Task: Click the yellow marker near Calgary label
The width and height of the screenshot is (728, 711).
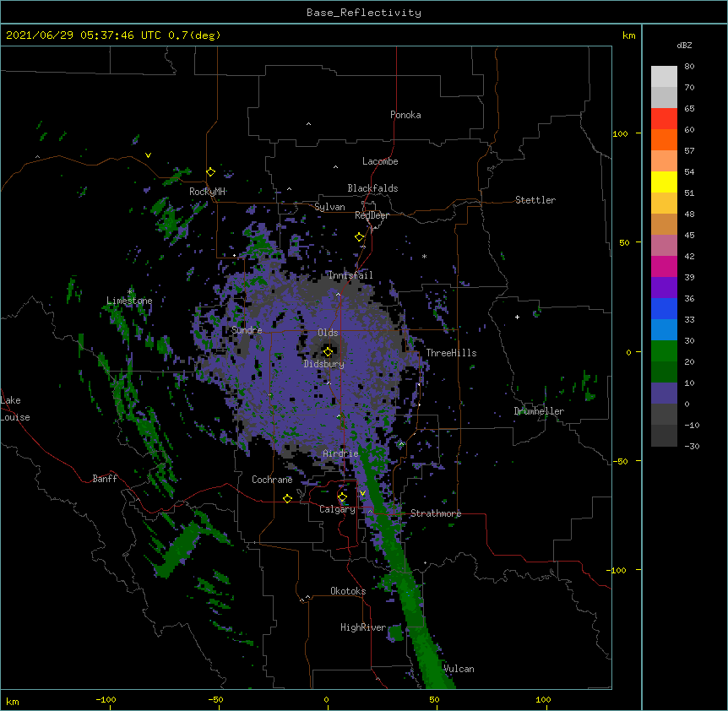Action: pos(342,497)
